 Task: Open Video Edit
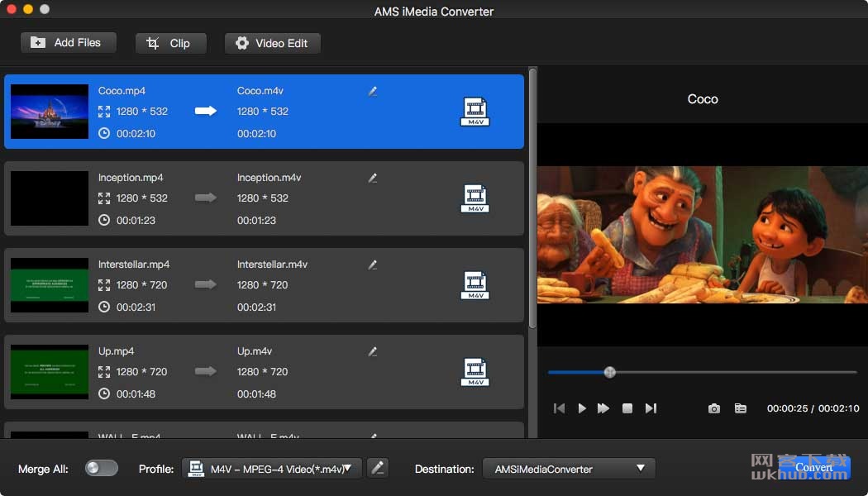click(x=272, y=43)
